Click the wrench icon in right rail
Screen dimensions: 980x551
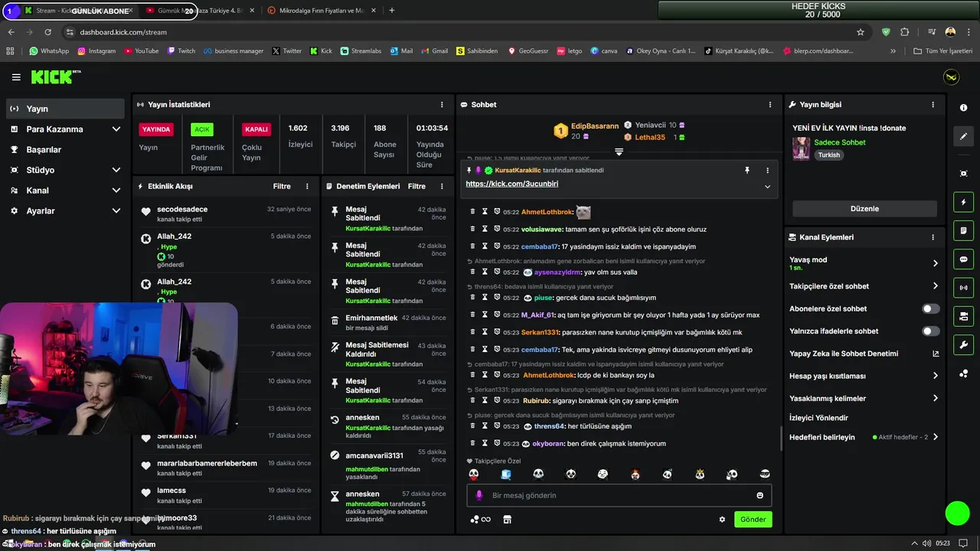pos(963,344)
